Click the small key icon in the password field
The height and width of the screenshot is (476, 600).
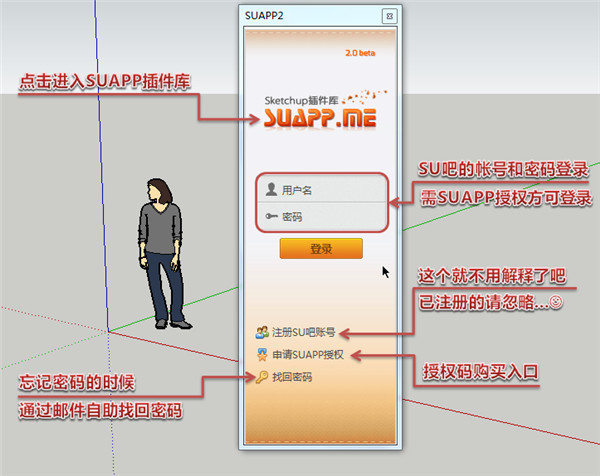[271, 217]
